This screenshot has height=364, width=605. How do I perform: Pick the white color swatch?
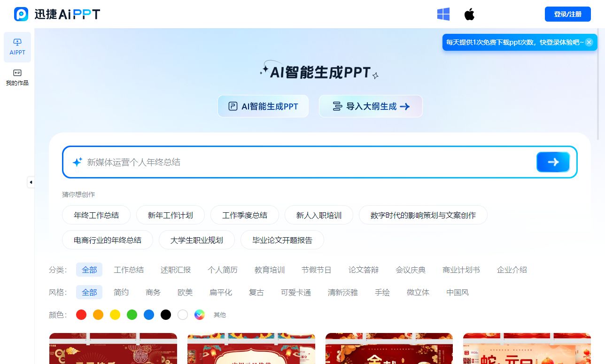[183, 315]
